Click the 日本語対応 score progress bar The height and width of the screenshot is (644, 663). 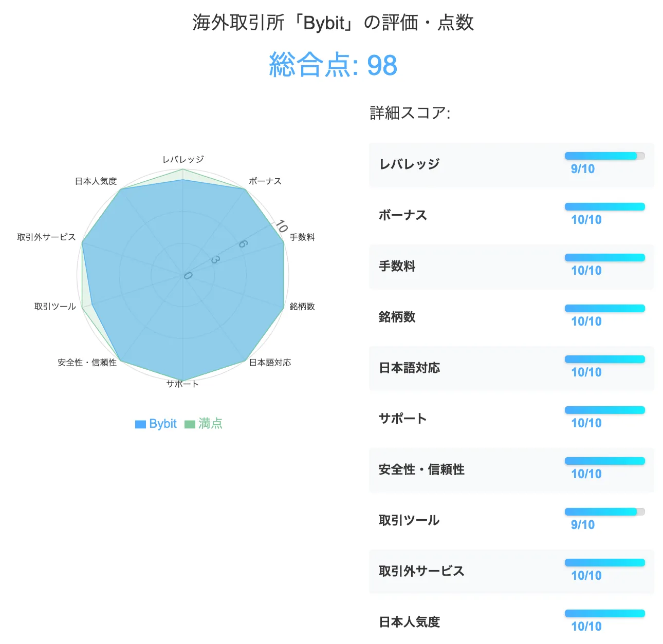tap(605, 359)
